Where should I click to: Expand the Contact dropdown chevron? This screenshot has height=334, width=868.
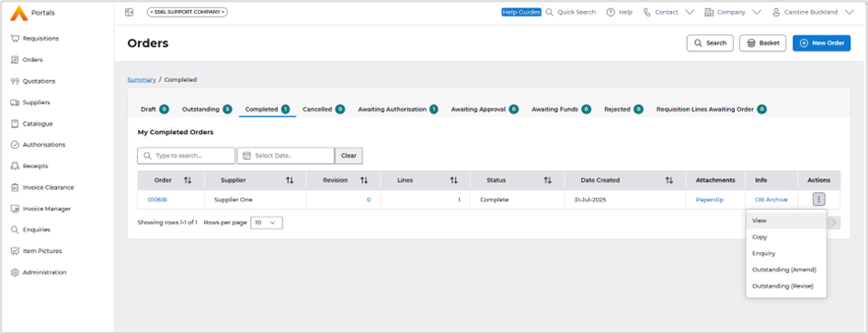click(x=690, y=12)
